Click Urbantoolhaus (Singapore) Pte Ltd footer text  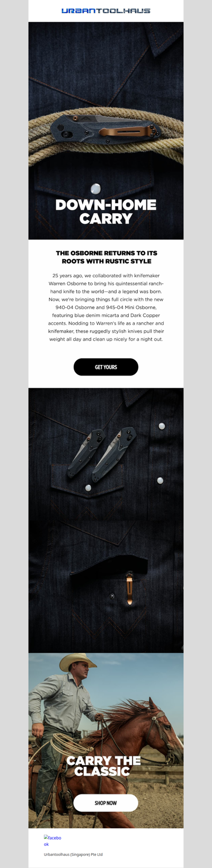click(73, 854)
